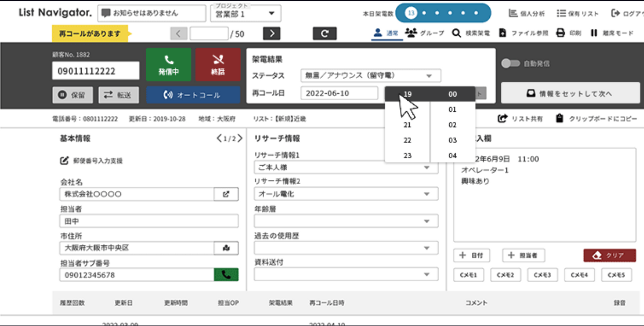
Task: Select minute 02 in the time picker
Action: point(453,125)
